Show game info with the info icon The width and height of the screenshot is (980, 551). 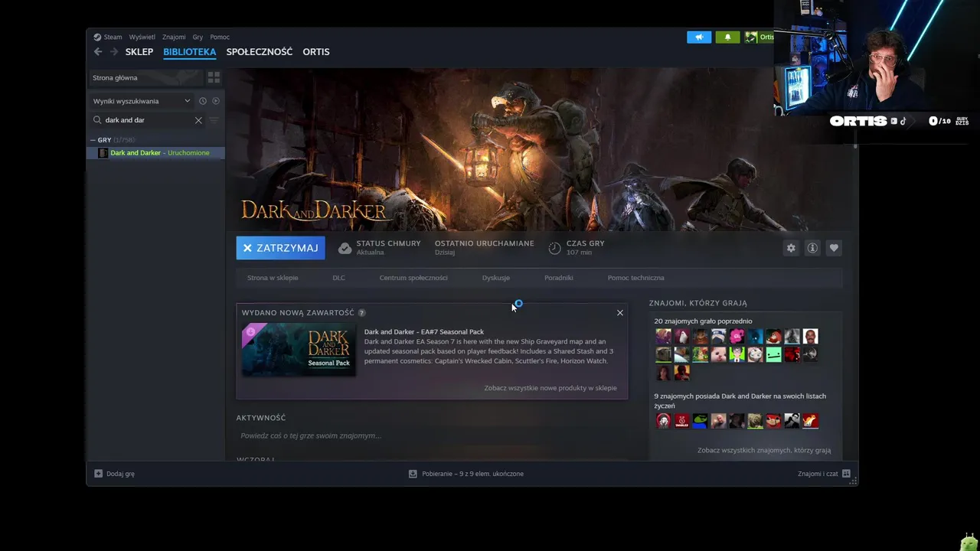pyautogui.click(x=812, y=248)
